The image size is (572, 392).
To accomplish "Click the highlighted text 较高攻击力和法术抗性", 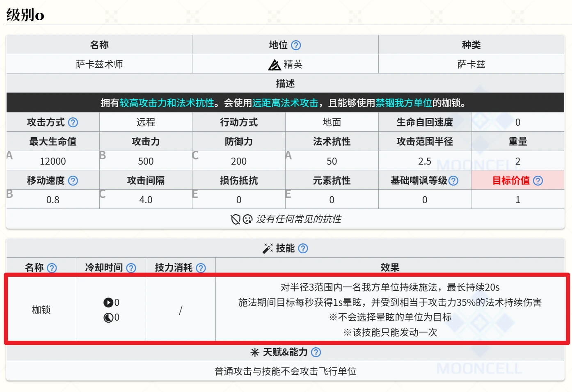I will 167,103.
